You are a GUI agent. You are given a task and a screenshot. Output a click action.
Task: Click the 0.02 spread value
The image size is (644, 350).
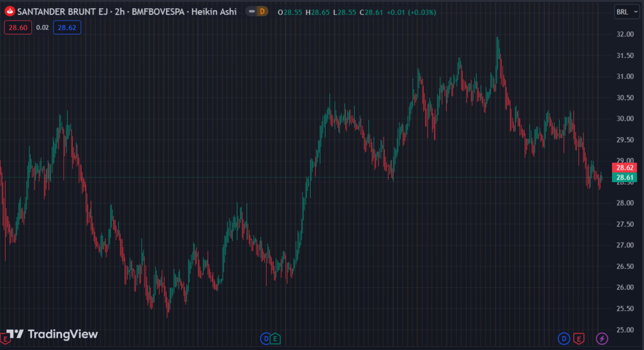pos(42,28)
